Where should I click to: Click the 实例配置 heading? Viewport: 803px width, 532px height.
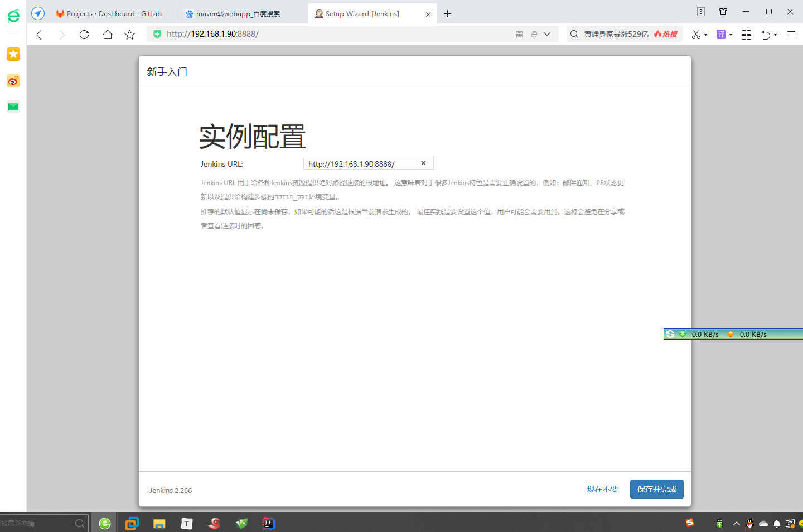click(x=253, y=137)
